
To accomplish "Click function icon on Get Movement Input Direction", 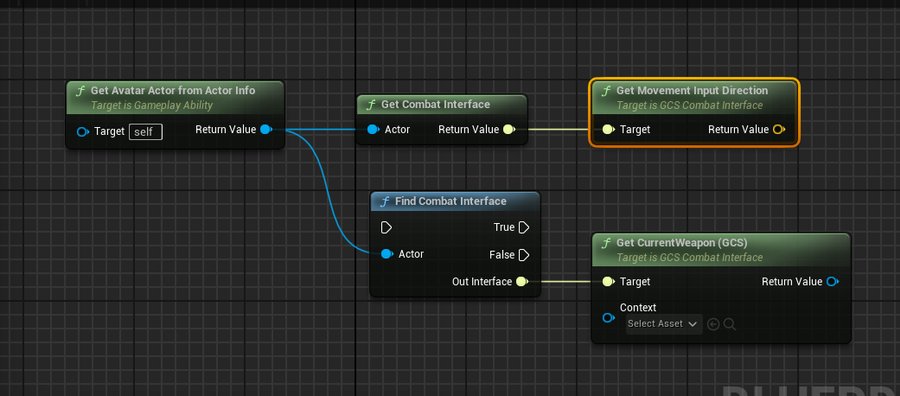I will pos(606,91).
